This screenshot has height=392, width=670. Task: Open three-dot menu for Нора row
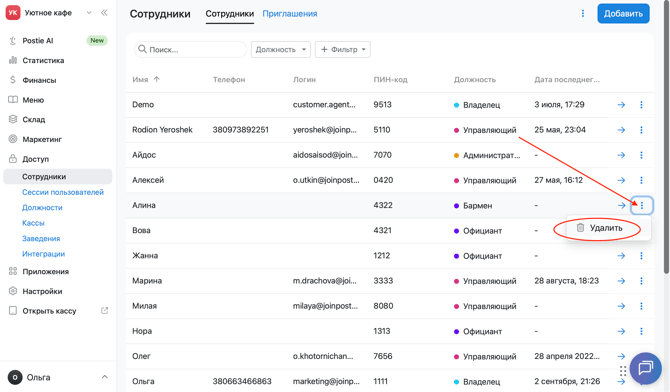[641, 331]
